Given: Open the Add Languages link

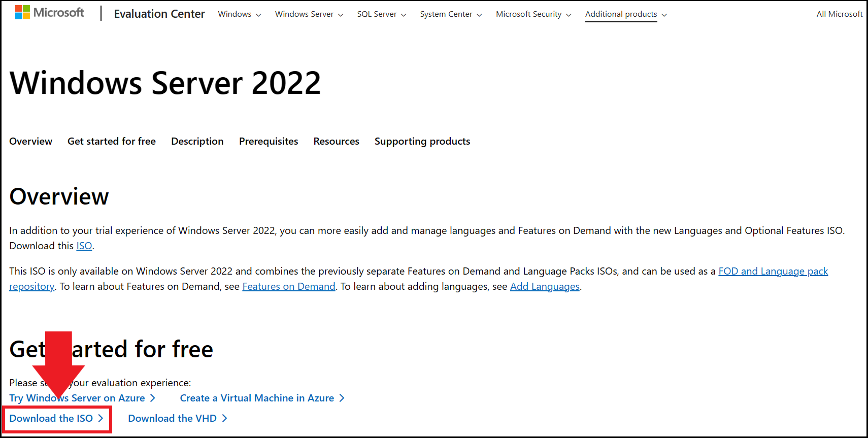Looking at the screenshot, I should 545,286.
